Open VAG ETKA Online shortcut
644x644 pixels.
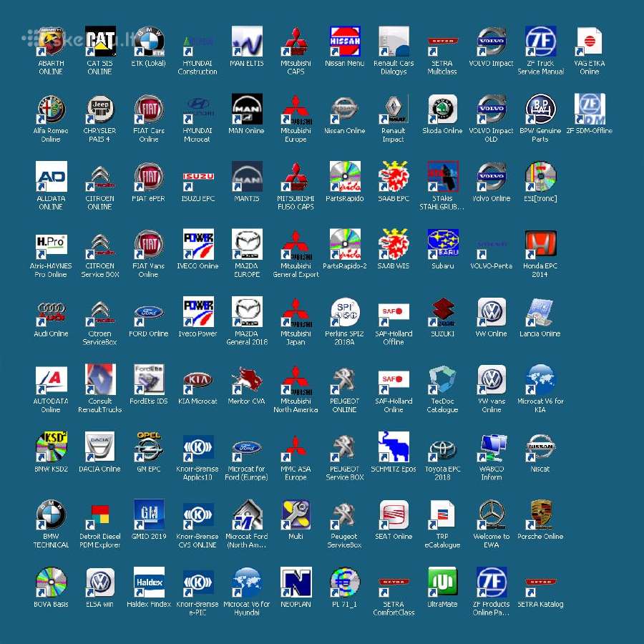(x=590, y=41)
